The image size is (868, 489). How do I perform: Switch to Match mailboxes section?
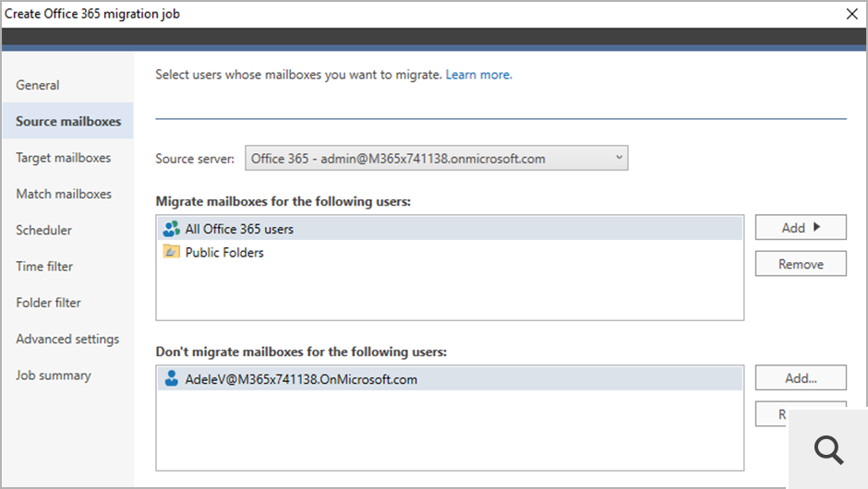[64, 194]
